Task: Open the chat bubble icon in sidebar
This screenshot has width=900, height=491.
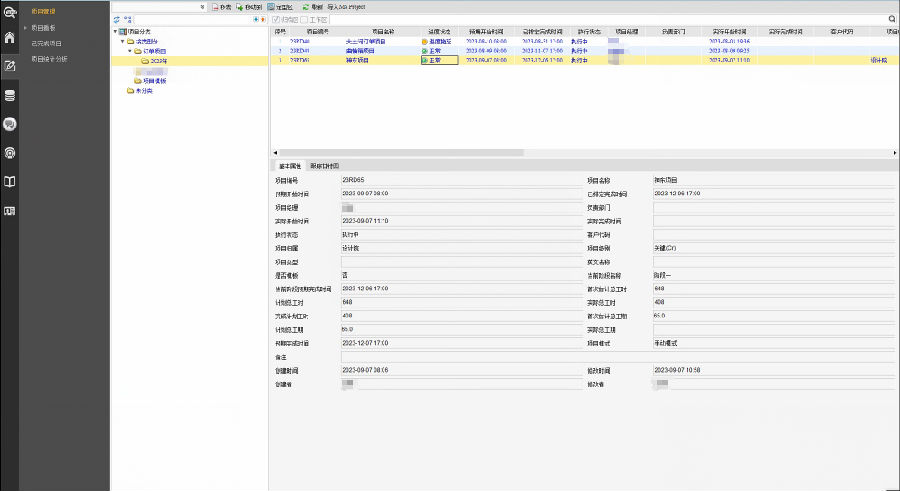Action: tap(9, 124)
